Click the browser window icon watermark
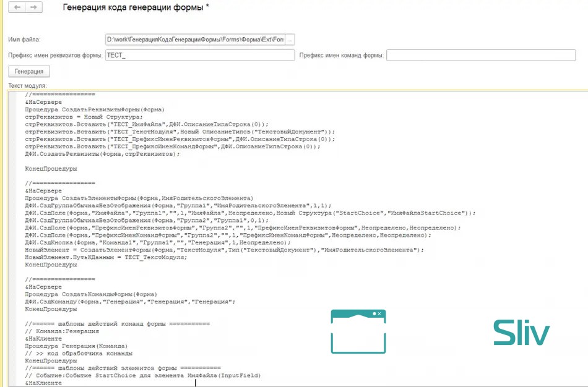The height and width of the screenshot is (387, 588). pos(358,332)
